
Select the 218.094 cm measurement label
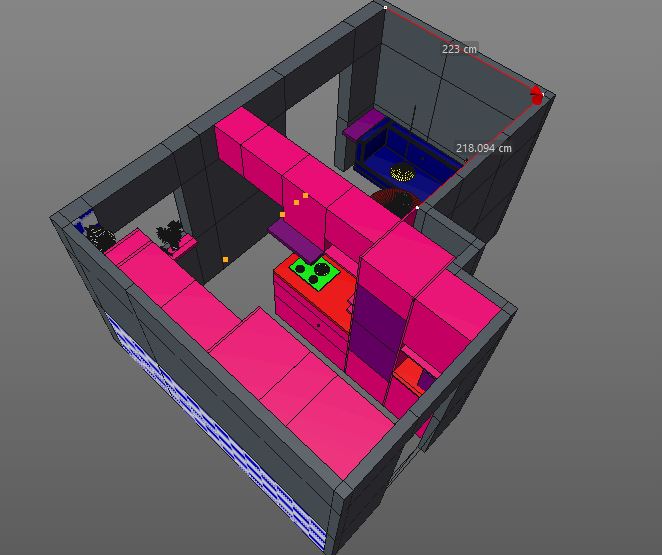pos(483,148)
